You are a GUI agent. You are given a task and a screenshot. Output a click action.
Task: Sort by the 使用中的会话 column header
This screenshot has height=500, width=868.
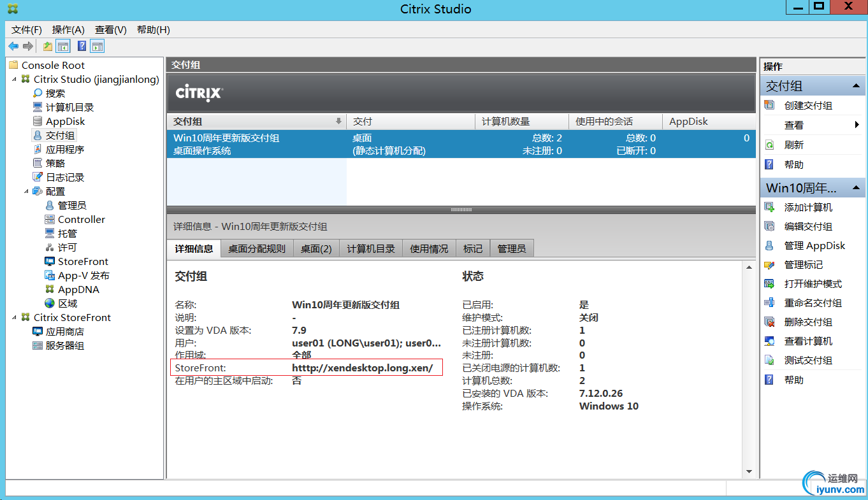[616, 122]
